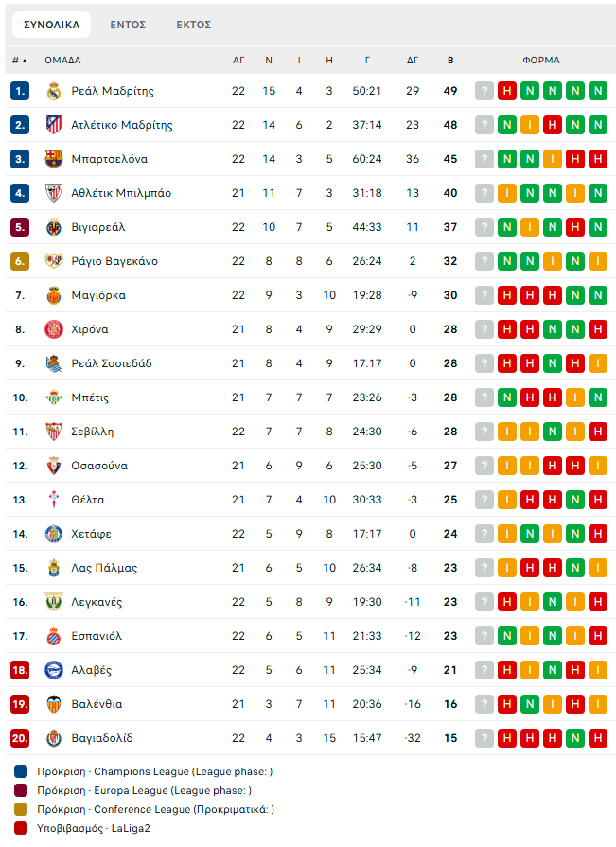This screenshot has width=616, height=847.
Task: Click the Barcelona club crest
Action: click(x=53, y=159)
